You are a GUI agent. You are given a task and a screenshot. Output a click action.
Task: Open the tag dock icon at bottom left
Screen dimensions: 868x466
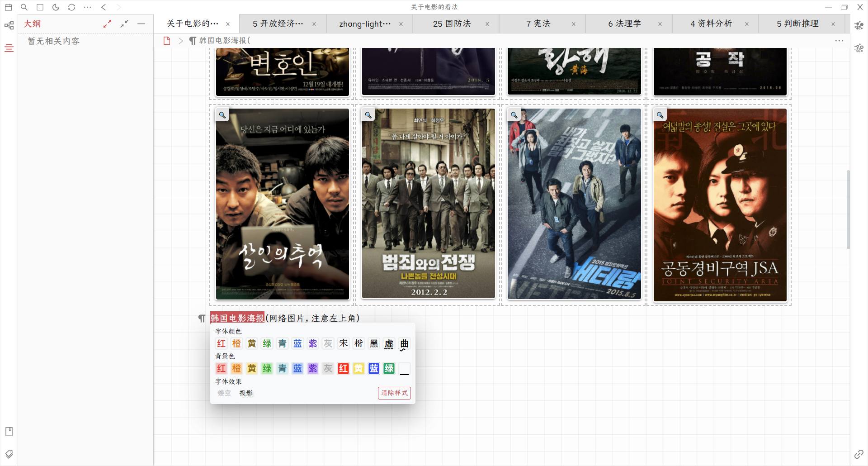[x=9, y=454]
